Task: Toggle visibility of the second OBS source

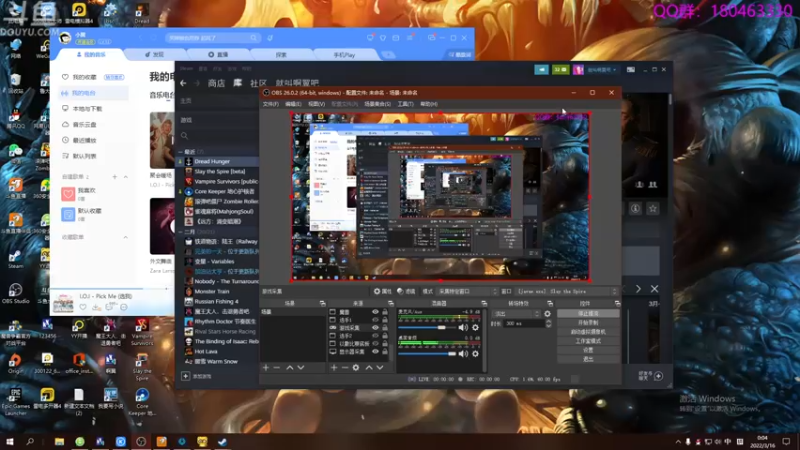Action: click(x=376, y=320)
